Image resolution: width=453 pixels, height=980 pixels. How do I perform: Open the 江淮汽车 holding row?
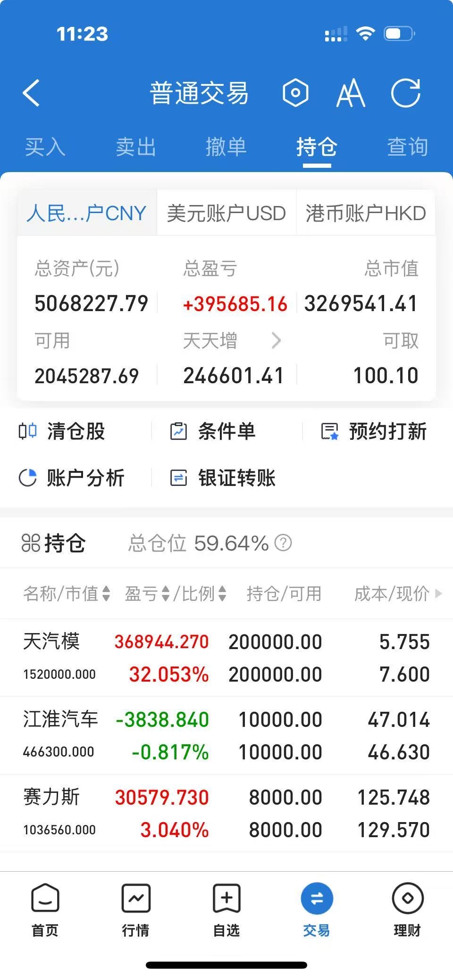pos(226,735)
